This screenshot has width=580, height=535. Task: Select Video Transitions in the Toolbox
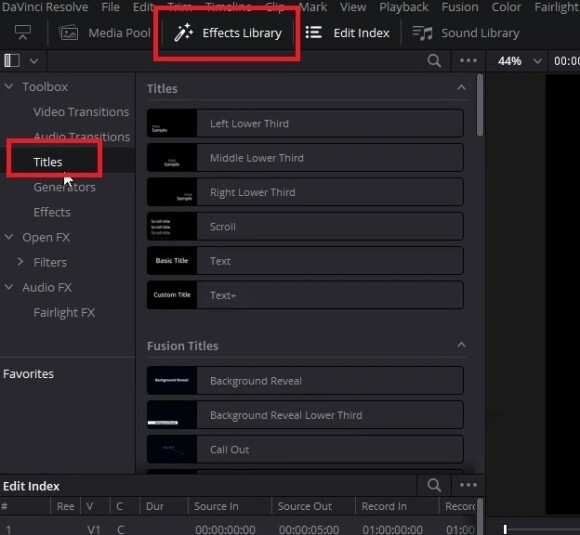click(81, 112)
